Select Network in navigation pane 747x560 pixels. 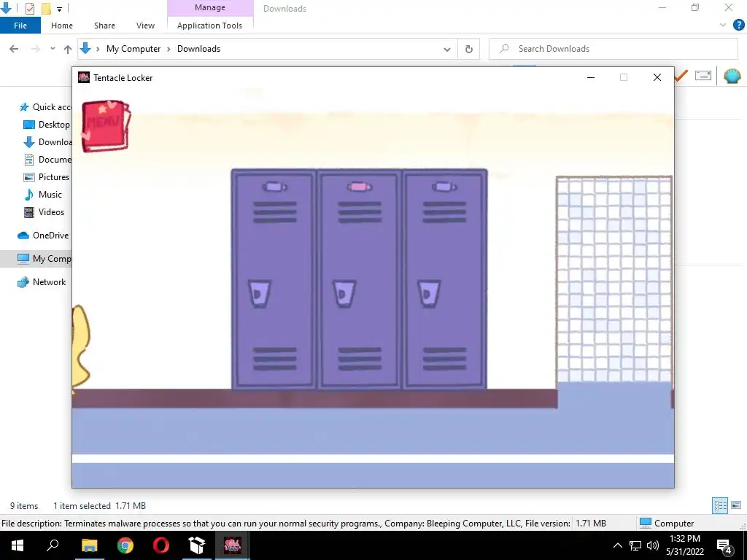pos(42,282)
